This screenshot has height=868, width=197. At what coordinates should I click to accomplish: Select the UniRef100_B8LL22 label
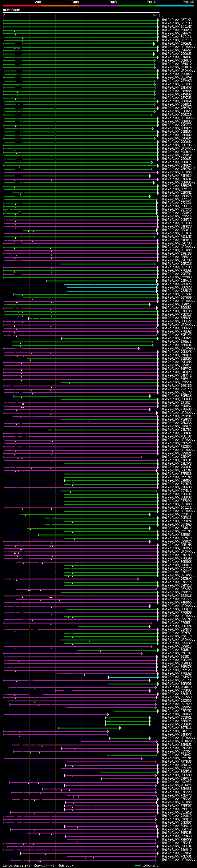(x=177, y=321)
